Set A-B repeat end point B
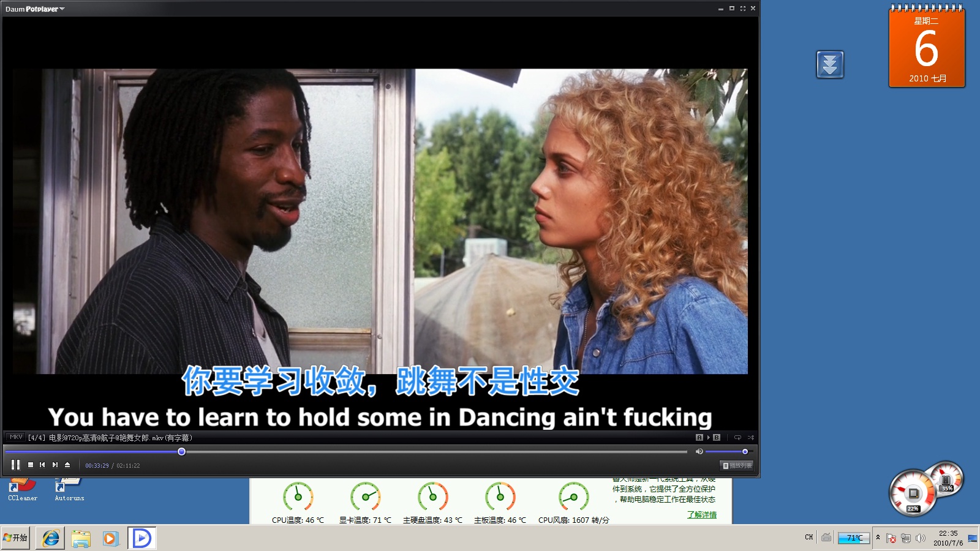980x551 pixels. tap(717, 438)
